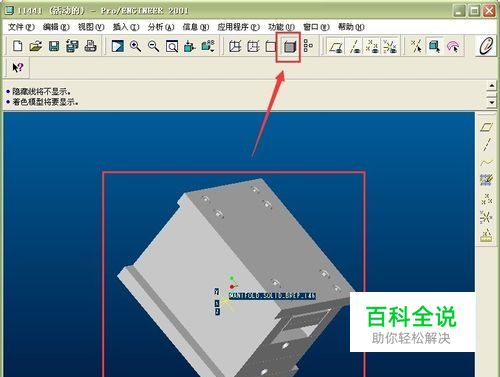Screen dimensions: 500x377
Task: Switch to shaded display mode
Action: coord(289,47)
